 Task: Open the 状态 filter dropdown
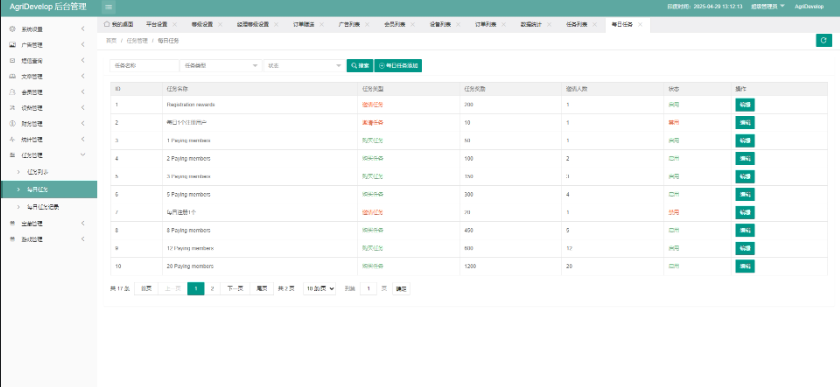tap(304, 65)
